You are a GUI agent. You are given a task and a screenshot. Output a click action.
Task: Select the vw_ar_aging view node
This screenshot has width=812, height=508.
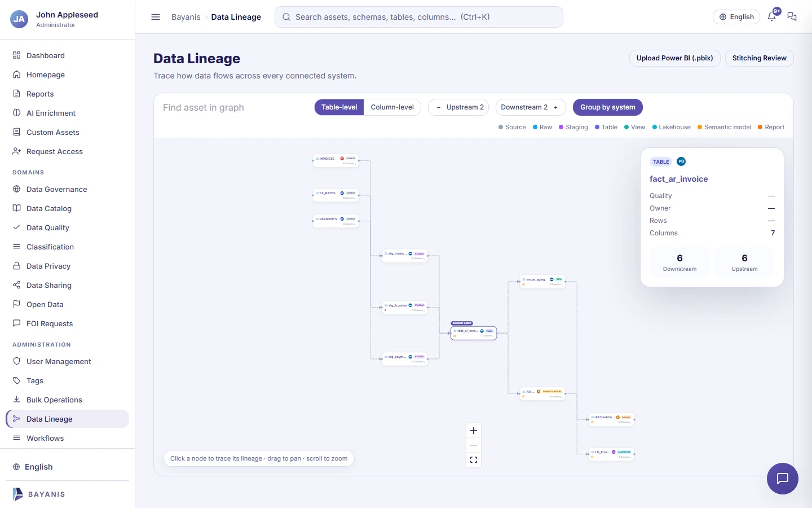(x=542, y=282)
